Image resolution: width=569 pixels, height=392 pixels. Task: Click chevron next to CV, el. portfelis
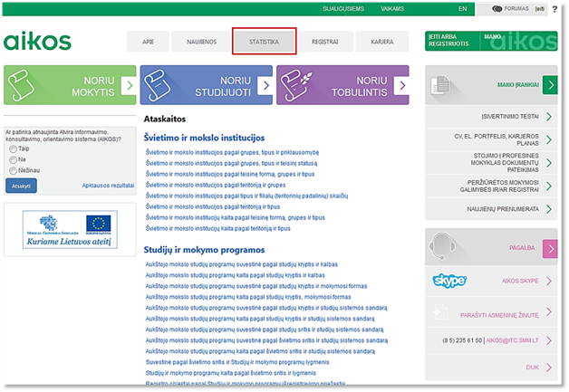point(549,139)
